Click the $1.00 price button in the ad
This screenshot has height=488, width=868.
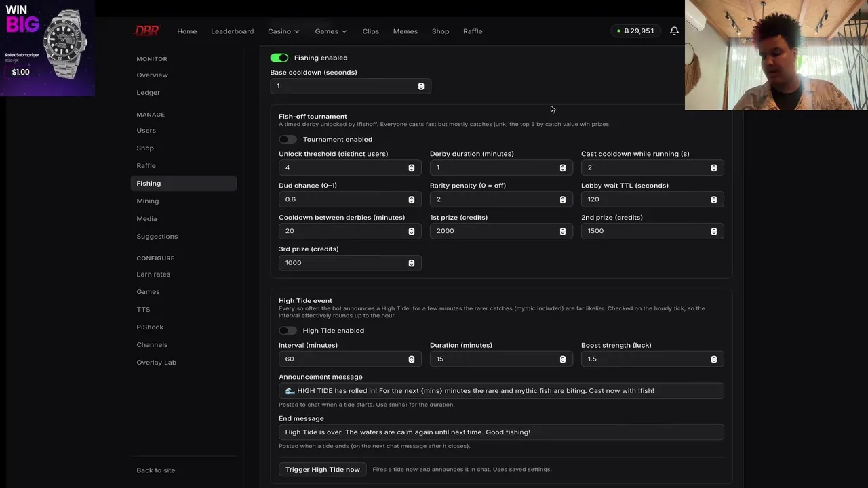[21, 72]
